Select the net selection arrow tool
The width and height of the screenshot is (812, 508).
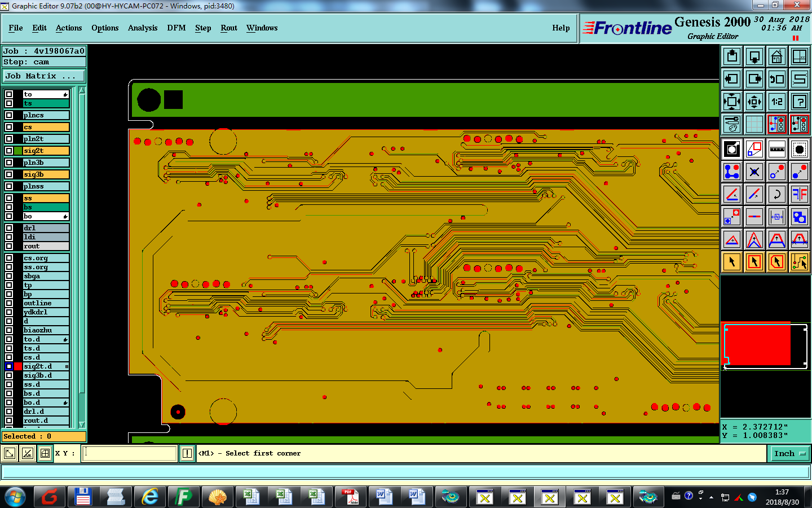pos(800,262)
